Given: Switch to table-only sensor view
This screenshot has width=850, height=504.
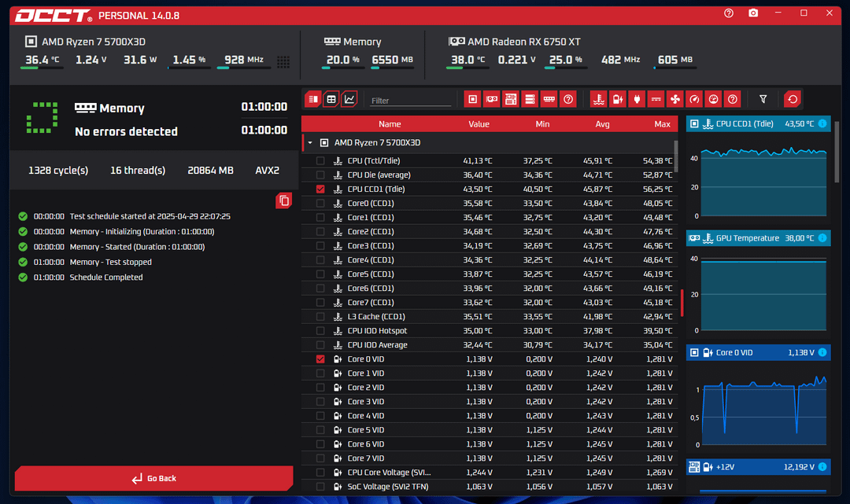Looking at the screenshot, I should pyautogui.click(x=331, y=99).
